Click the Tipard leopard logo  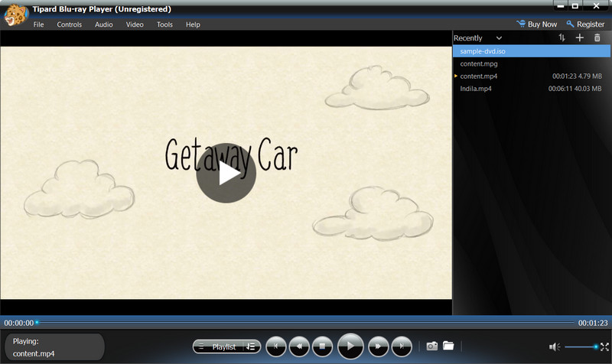click(15, 15)
